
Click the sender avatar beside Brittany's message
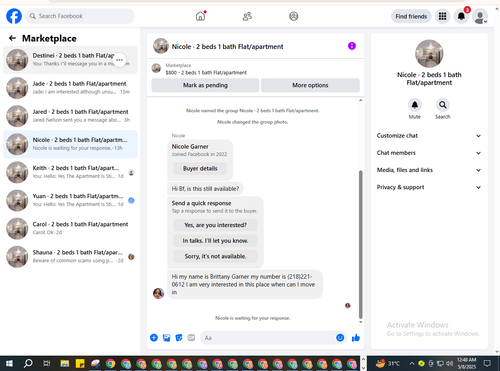click(x=158, y=293)
